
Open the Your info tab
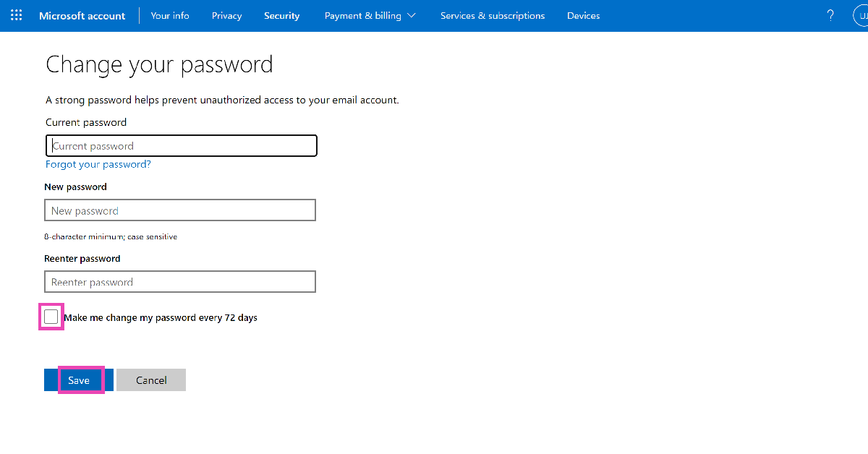tap(170, 16)
